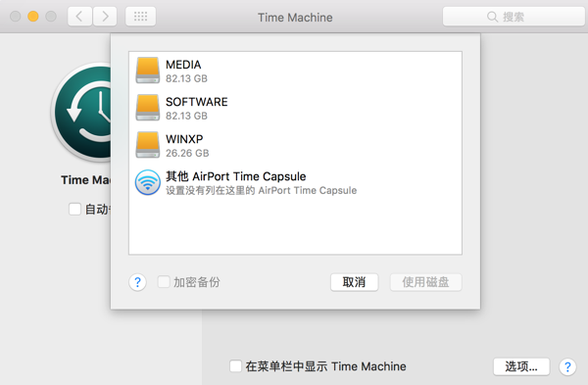Open help in the Time Machine window corner
Screen dimensions: 588x385
click(567, 366)
